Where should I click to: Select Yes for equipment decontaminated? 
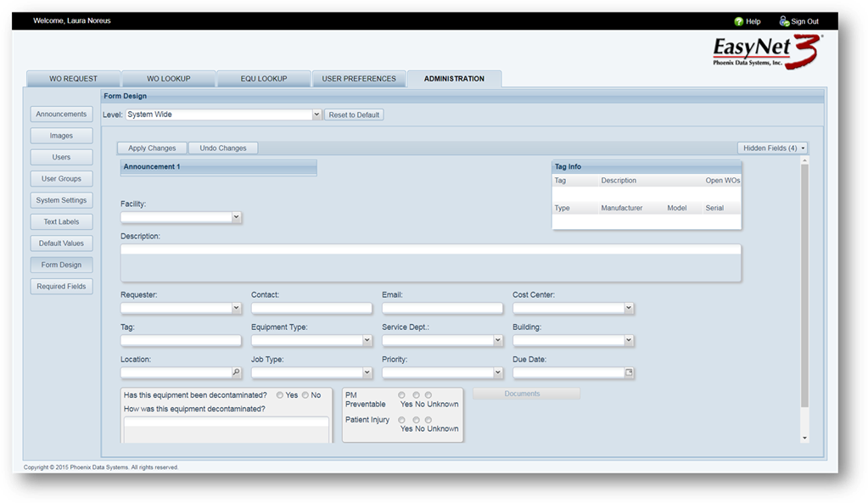tap(280, 395)
